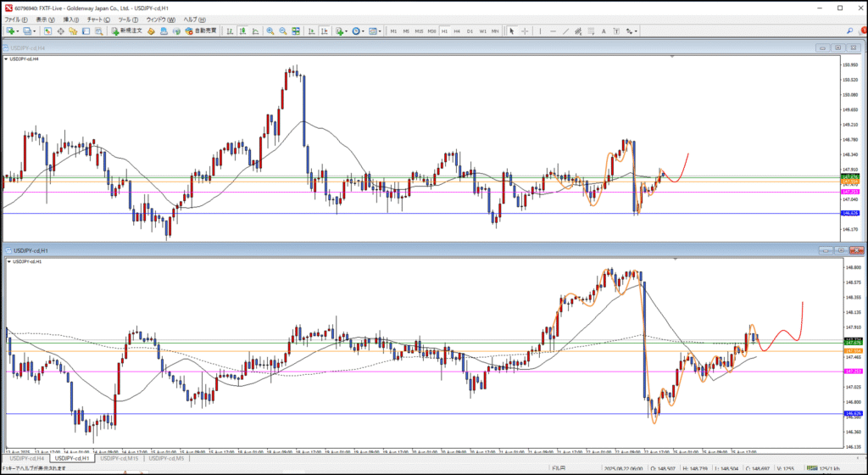Toggle the Auto Scroll chart icon
The height and width of the screenshot is (475, 868).
(311, 31)
